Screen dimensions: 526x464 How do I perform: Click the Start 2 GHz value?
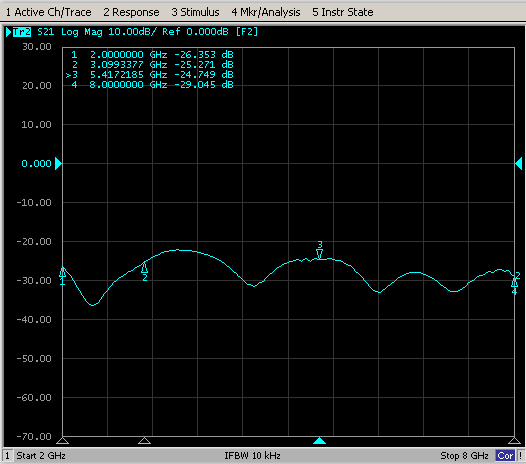[x=41, y=456]
